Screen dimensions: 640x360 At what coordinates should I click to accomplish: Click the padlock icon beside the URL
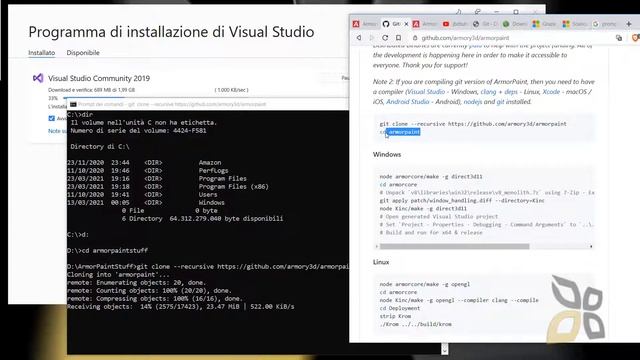click(x=415, y=38)
